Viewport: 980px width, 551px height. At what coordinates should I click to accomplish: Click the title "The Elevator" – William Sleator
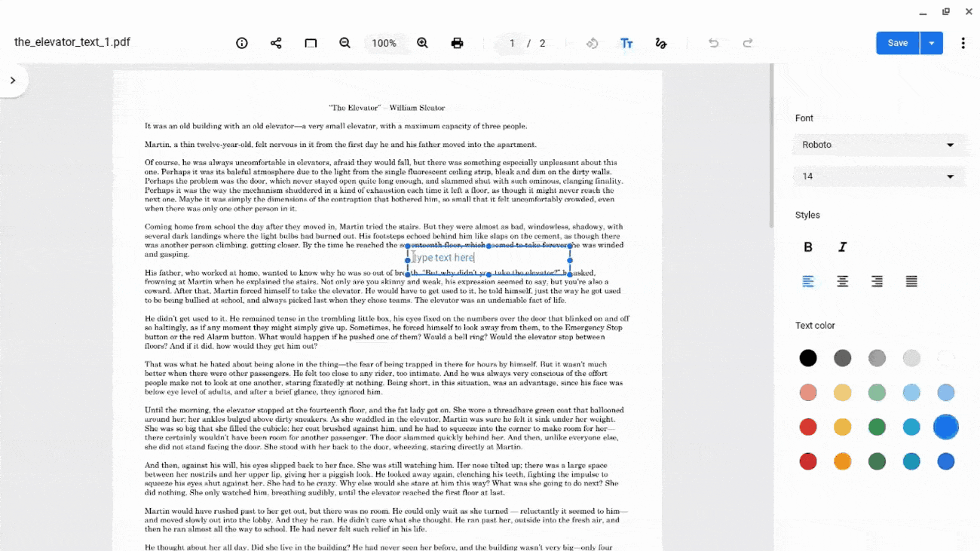(x=387, y=108)
